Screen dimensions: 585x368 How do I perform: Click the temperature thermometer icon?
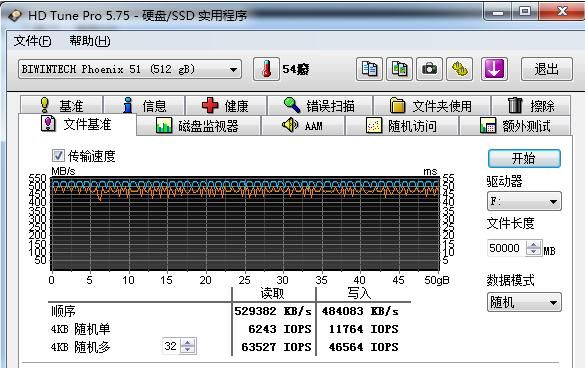click(x=266, y=69)
